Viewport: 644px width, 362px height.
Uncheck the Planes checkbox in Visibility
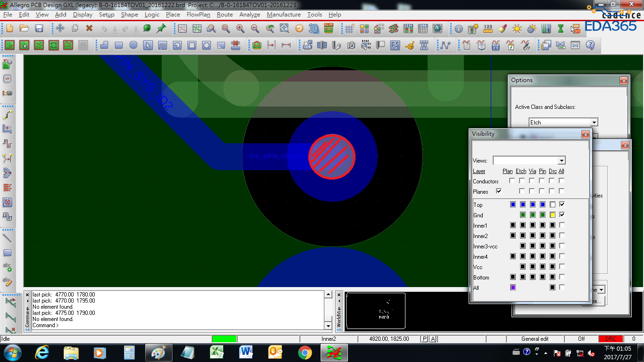pos(499,191)
